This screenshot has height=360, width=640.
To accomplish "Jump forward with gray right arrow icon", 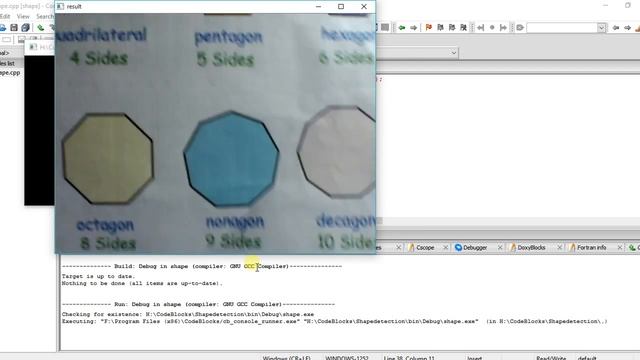I will pos(413,27).
